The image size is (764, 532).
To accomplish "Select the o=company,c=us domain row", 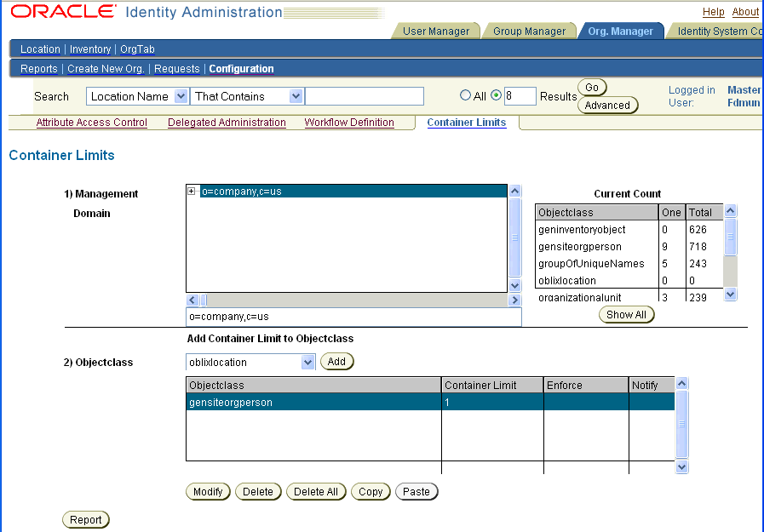I will [353, 192].
